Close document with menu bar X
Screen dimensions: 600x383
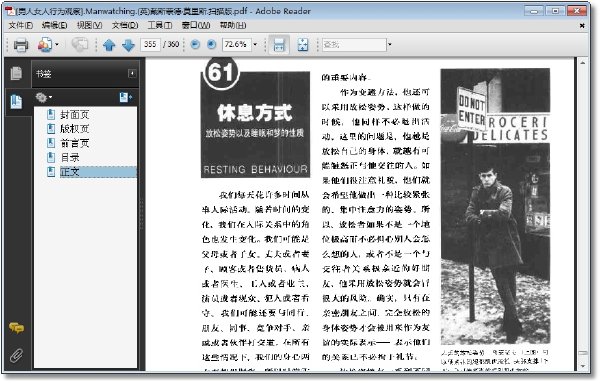coord(582,26)
